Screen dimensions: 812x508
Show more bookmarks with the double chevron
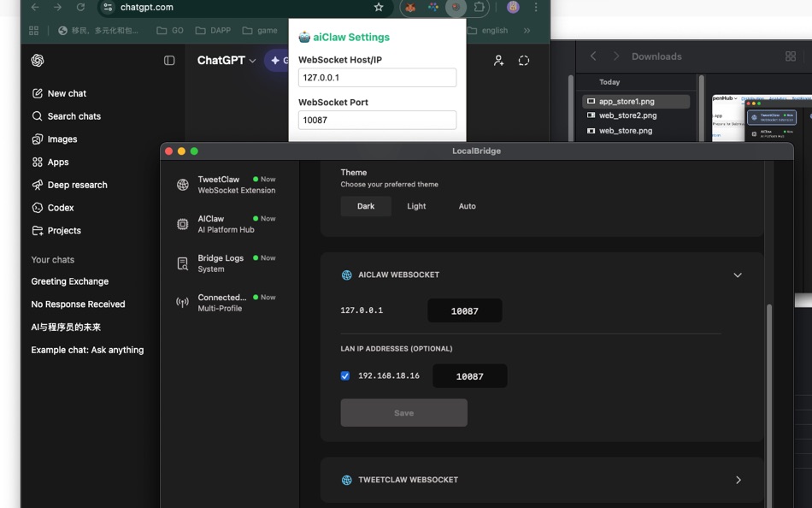(x=527, y=31)
